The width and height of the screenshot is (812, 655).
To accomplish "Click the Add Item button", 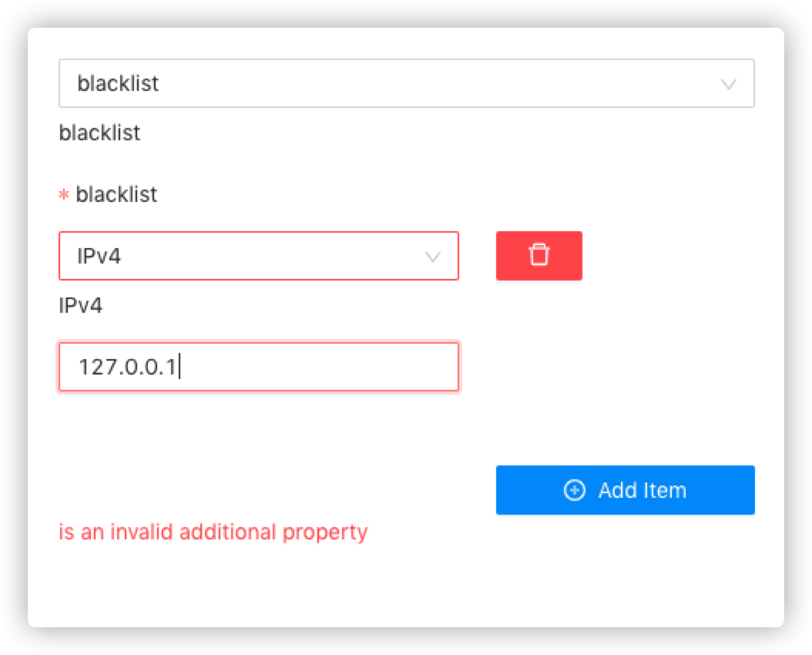I will tap(625, 490).
